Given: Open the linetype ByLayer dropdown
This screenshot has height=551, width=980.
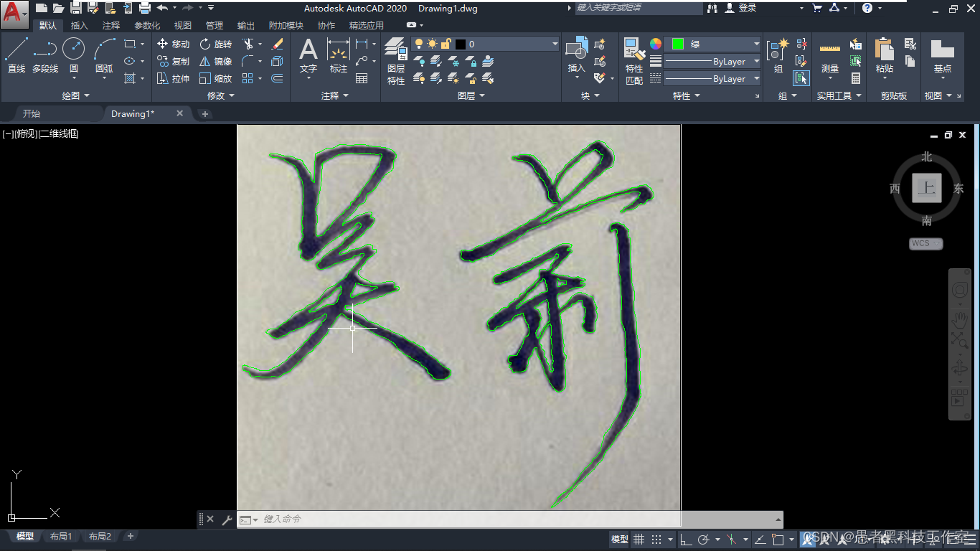Looking at the screenshot, I should coord(712,78).
